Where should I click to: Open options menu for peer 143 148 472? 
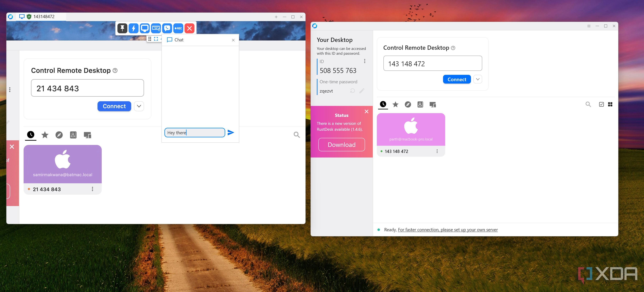coord(437,151)
